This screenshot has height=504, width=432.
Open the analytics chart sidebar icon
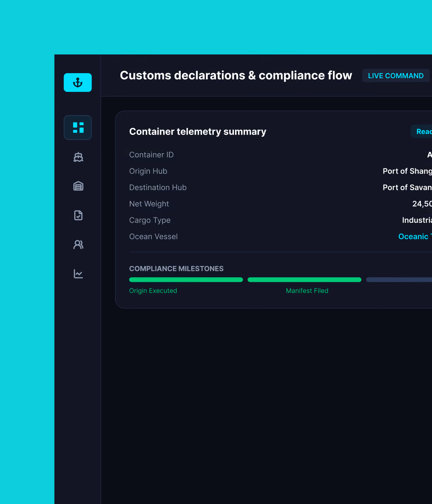click(x=78, y=274)
